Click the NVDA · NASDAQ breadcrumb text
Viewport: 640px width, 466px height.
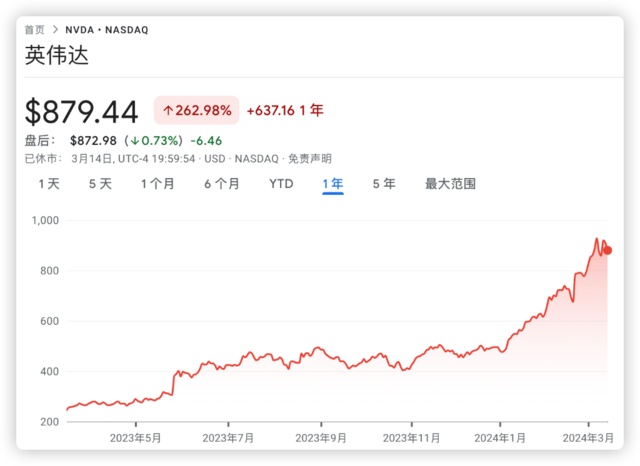(x=106, y=30)
